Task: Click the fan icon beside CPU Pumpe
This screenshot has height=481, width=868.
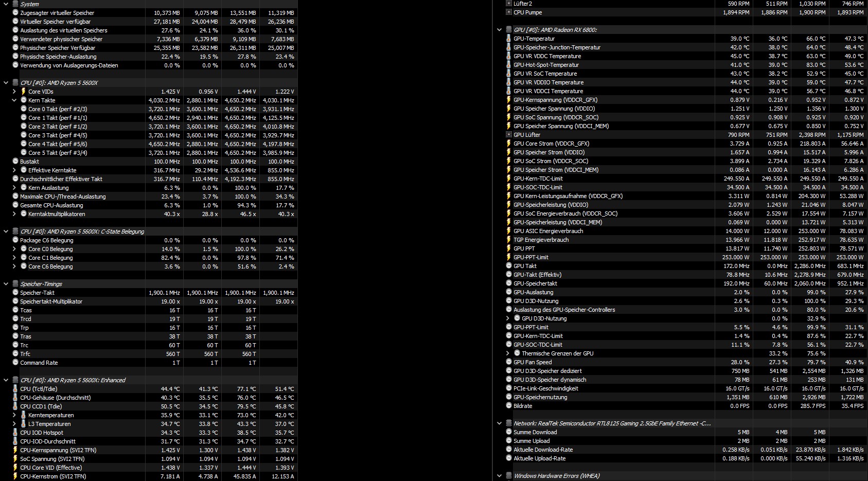Action: point(508,12)
